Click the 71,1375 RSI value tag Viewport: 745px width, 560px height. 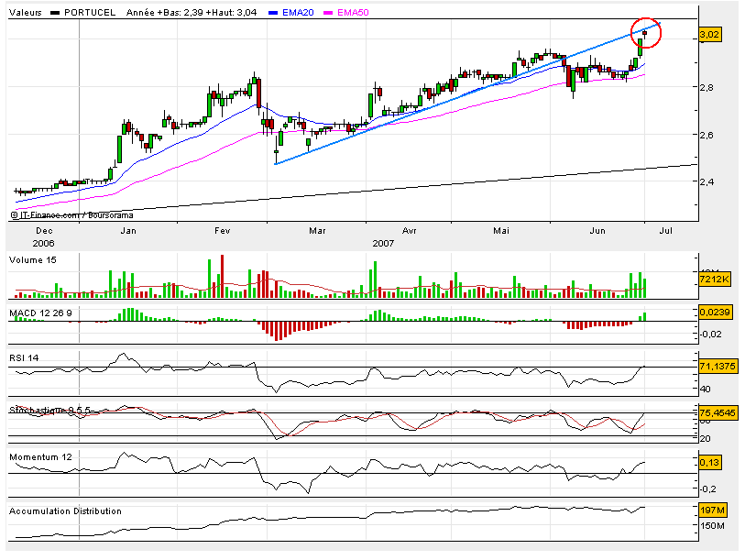pyautogui.click(x=718, y=366)
